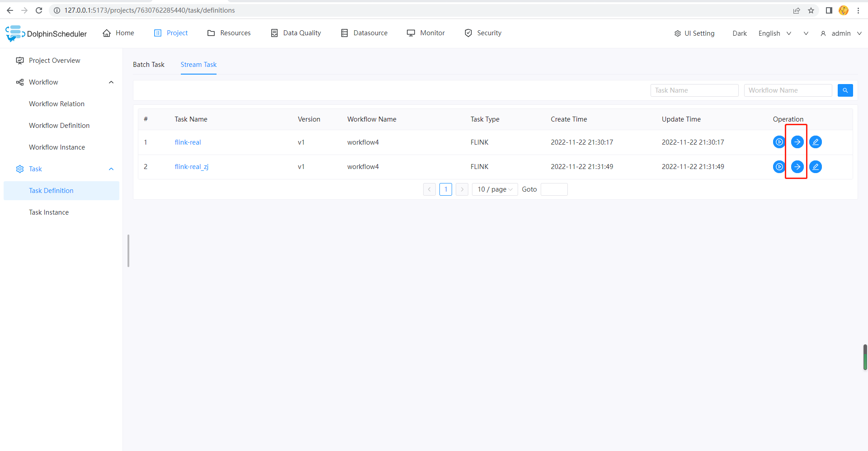This screenshot has width=868, height=451.
Task: Open the English language dropdown
Action: tap(774, 33)
